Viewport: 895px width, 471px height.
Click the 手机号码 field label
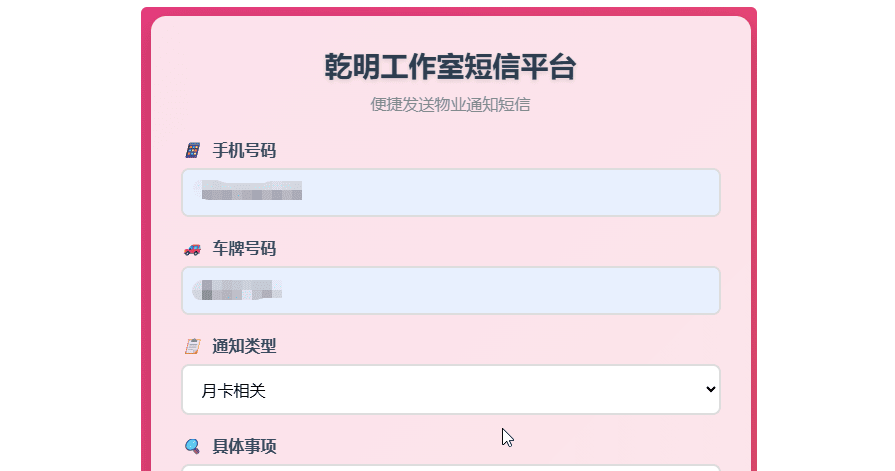coord(244,151)
